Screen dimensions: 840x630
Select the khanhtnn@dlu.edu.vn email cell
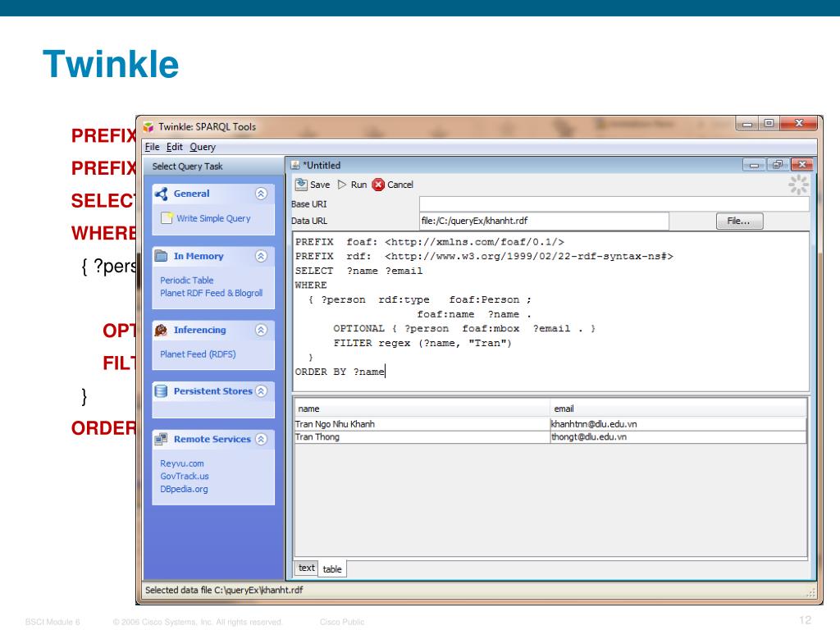[x=678, y=424]
